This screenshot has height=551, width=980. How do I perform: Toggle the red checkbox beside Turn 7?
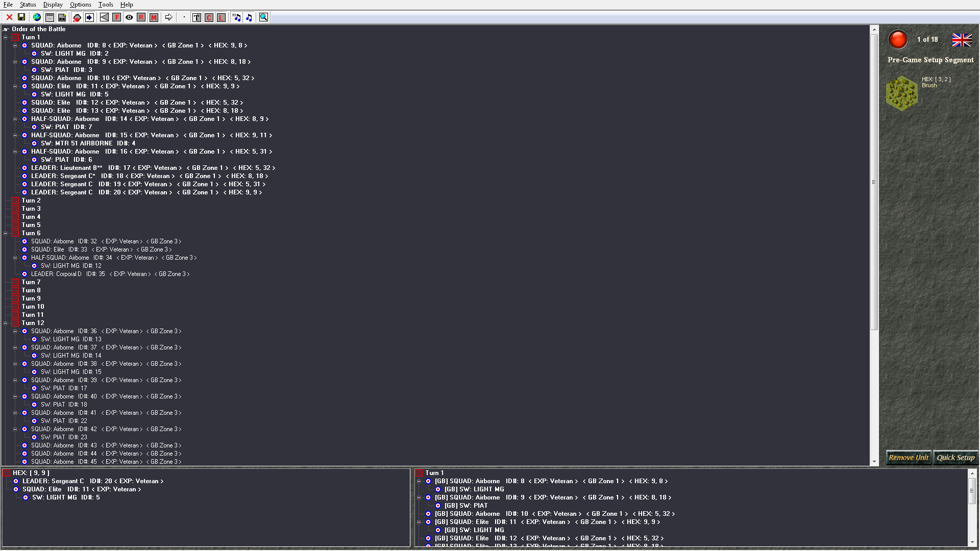15,282
